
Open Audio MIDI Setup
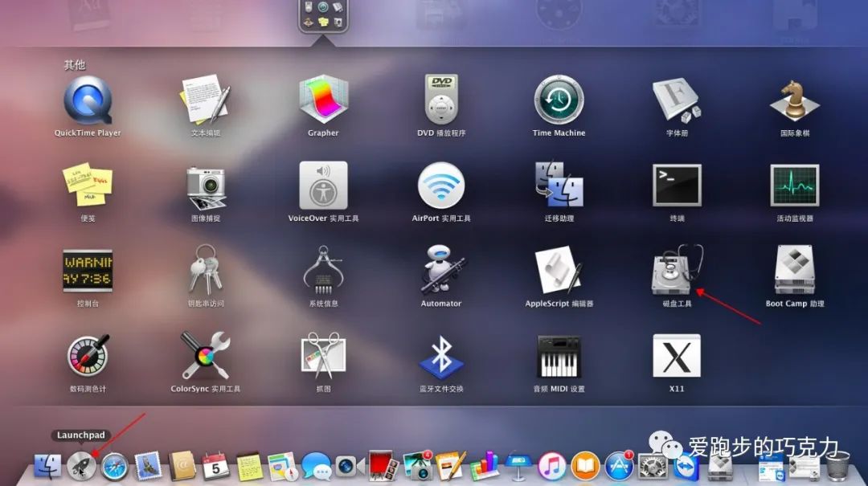559,356
